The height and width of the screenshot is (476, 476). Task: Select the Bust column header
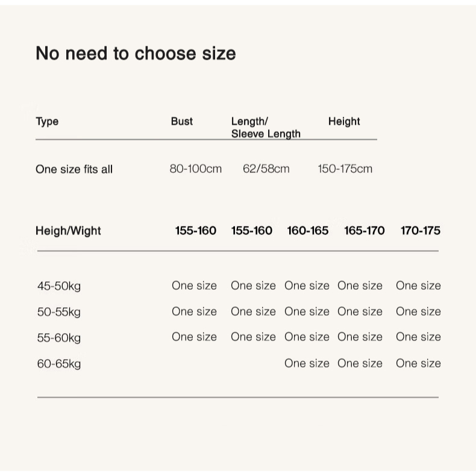click(x=182, y=122)
